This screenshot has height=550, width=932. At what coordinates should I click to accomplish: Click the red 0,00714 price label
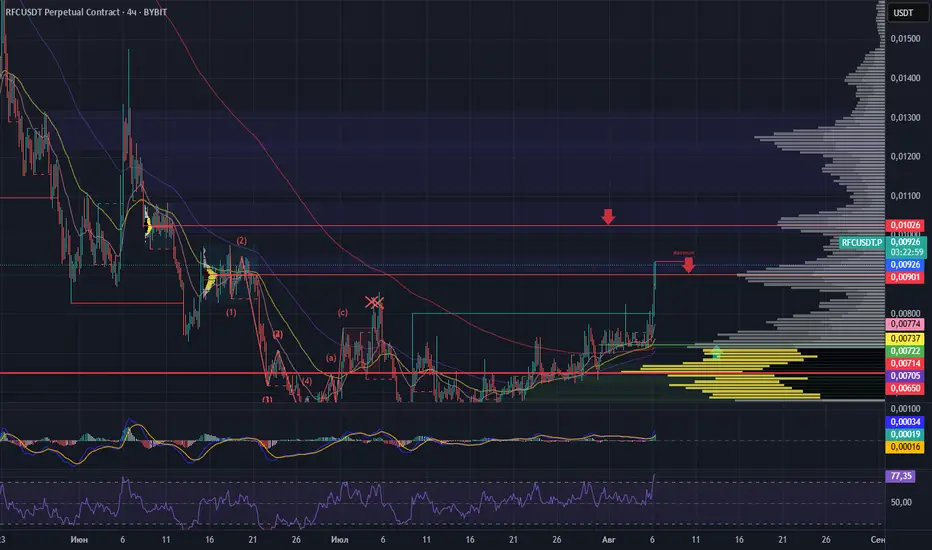905,363
